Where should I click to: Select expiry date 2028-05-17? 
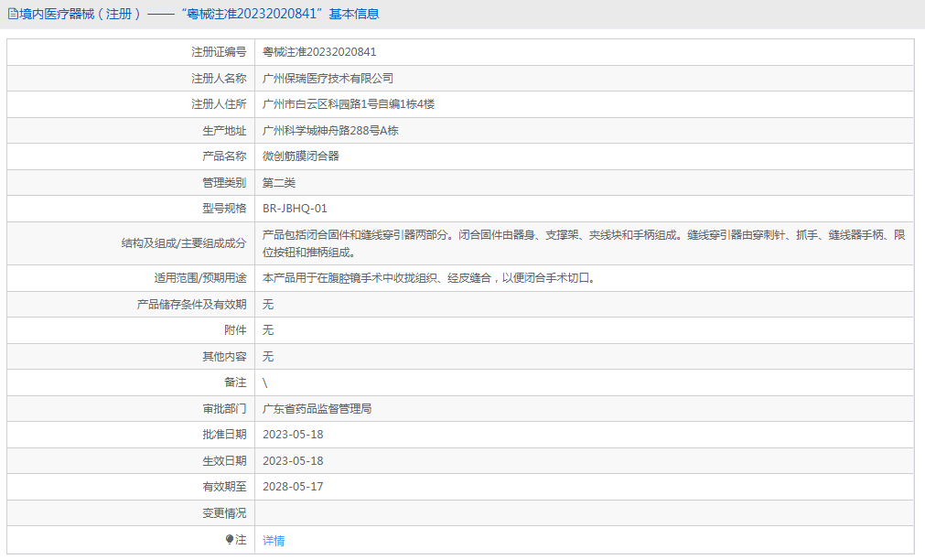click(x=293, y=487)
